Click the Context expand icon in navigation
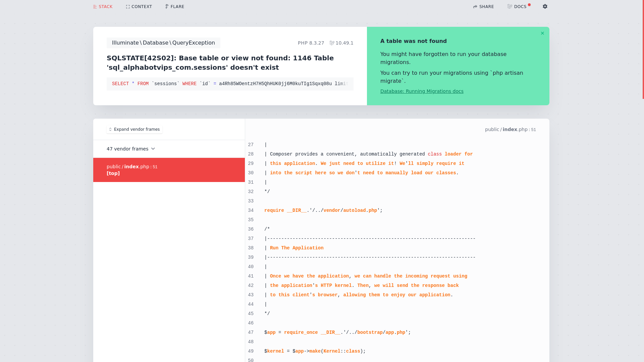The height and width of the screenshot is (362, 644). (128, 7)
